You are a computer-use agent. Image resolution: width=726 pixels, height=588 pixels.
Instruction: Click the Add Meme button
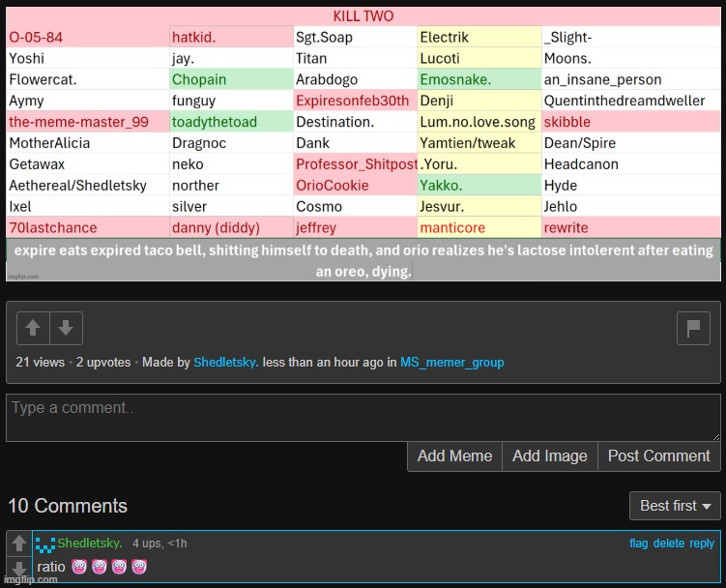454,456
